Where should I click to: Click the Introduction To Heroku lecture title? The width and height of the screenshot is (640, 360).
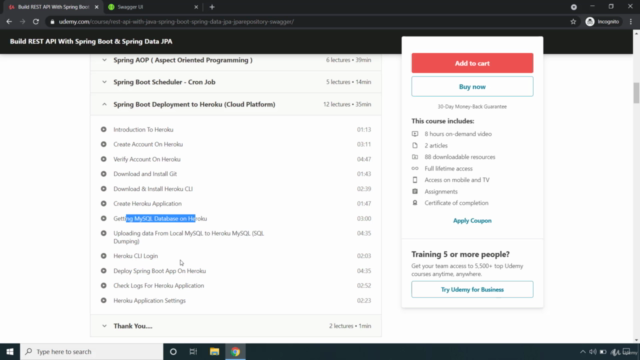[143, 129]
